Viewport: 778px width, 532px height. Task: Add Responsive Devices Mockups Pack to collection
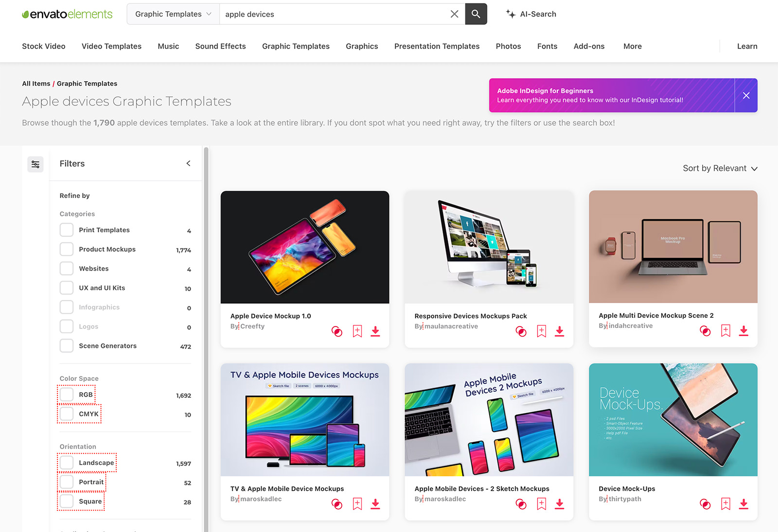[521, 331]
